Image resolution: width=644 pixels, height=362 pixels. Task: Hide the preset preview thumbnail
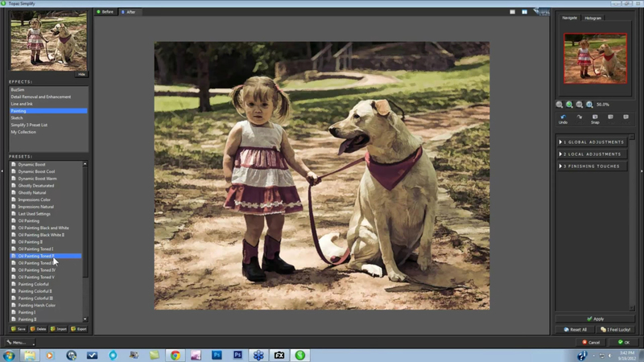click(81, 74)
